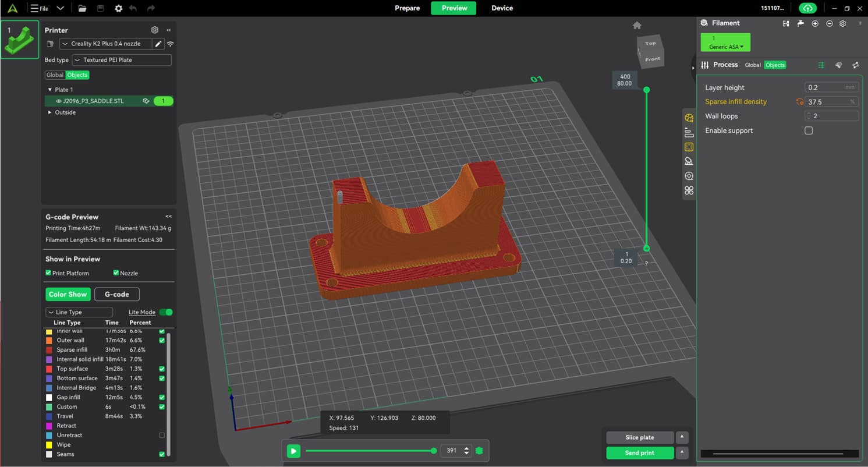The width and height of the screenshot is (868, 467).
Task: Turn off the Lite Mode switch
Action: 166,312
